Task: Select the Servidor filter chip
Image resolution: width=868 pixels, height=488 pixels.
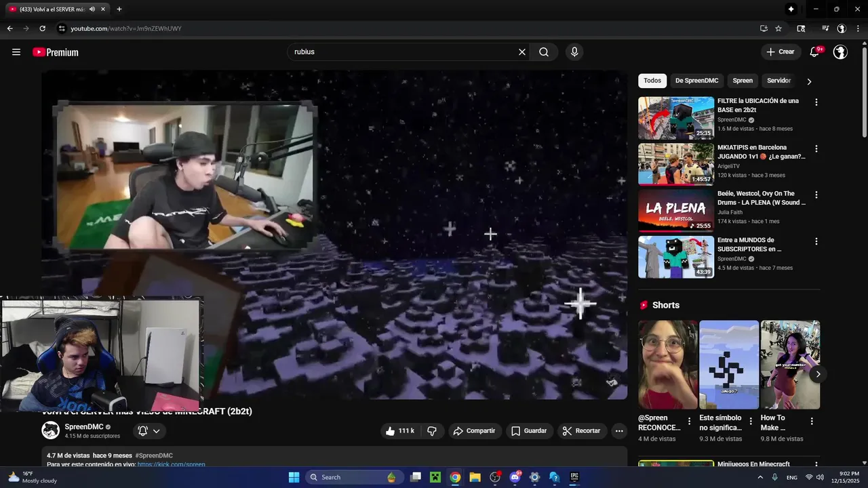Action: click(x=778, y=81)
